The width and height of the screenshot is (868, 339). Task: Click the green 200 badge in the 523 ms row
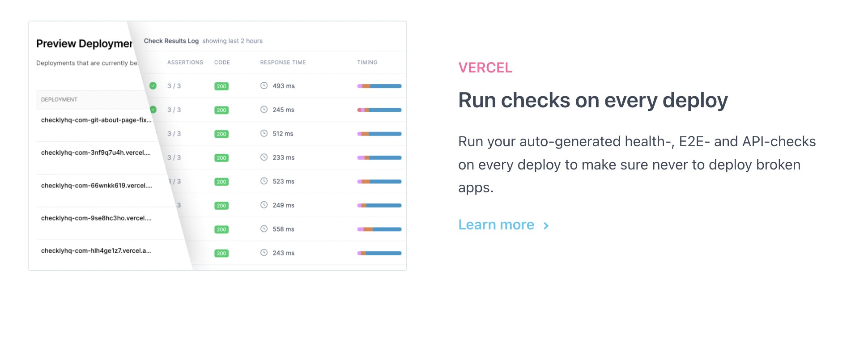[x=221, y=182]
